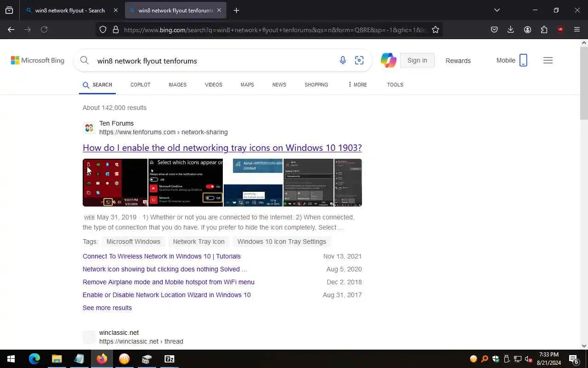Open the Firefox downloads panel

coord(510,29)
